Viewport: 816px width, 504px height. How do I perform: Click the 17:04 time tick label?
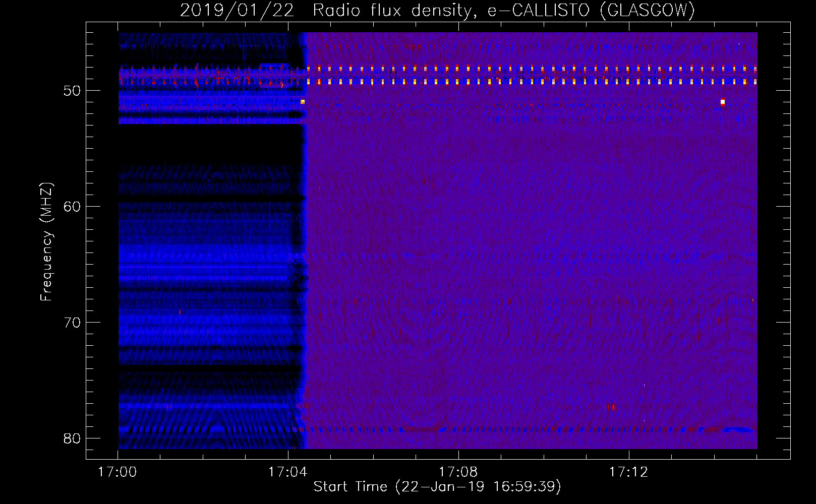tap(288, 472)
